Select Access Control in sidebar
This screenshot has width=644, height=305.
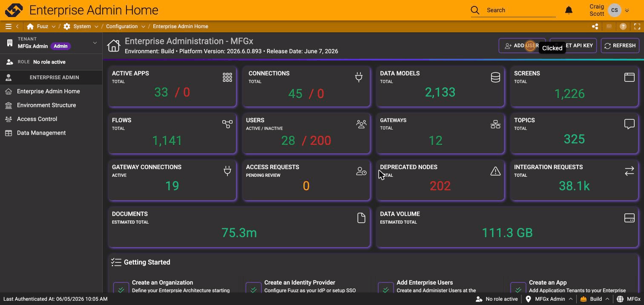pos(37,119)
